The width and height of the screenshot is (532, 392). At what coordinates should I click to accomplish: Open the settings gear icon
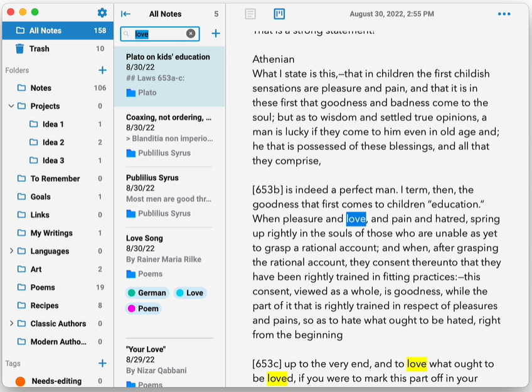click(x=102, y=13)
